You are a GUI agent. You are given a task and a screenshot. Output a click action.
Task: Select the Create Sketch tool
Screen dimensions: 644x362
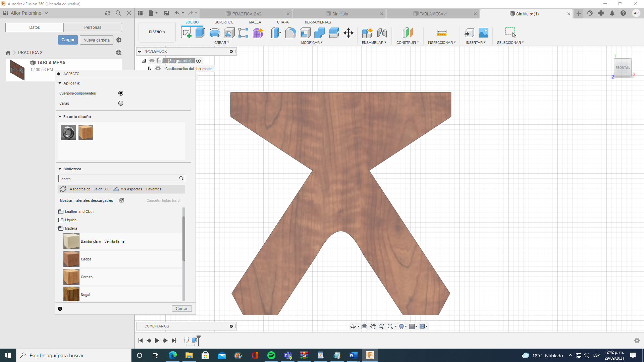coord(186,33)
